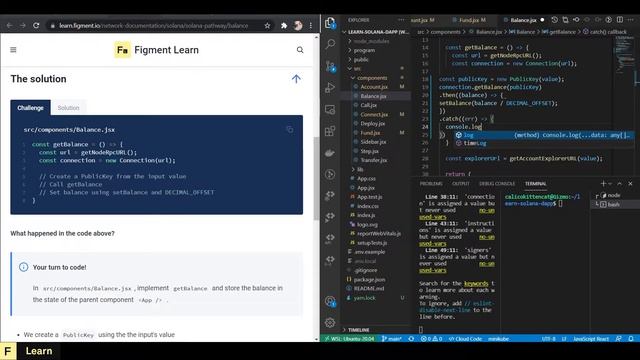Screen dimensions: 640x360
Task: Click the sync changes icon in status bar
Action: [x=411, y=339]
